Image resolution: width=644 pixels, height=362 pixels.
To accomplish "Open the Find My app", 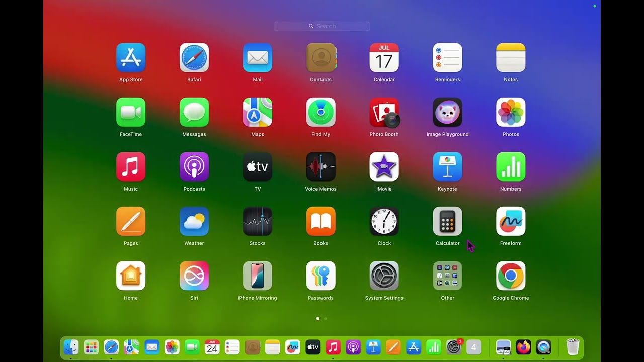I will (321, 112).
